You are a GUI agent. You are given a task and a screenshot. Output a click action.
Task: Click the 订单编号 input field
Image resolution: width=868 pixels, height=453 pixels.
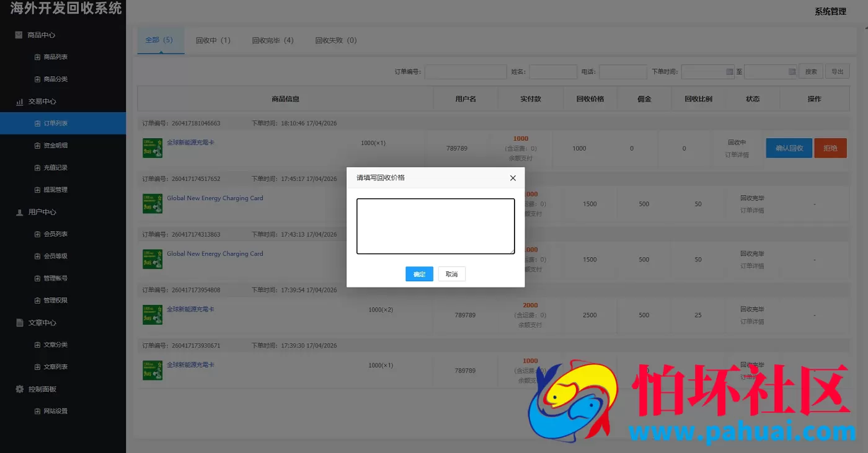click(466, 72)
